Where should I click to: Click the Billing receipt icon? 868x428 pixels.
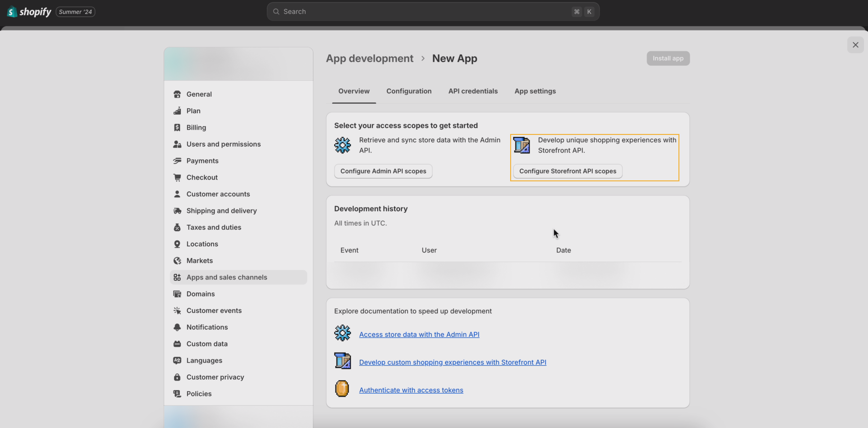tap(177, 128)
